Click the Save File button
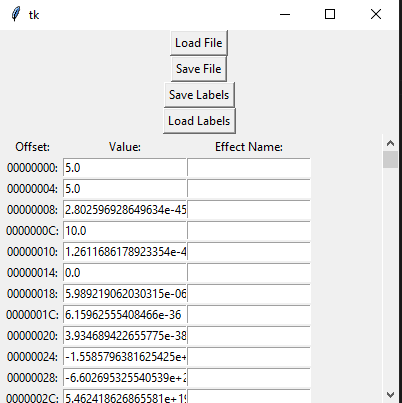402x403 pixels. point(199,69)
